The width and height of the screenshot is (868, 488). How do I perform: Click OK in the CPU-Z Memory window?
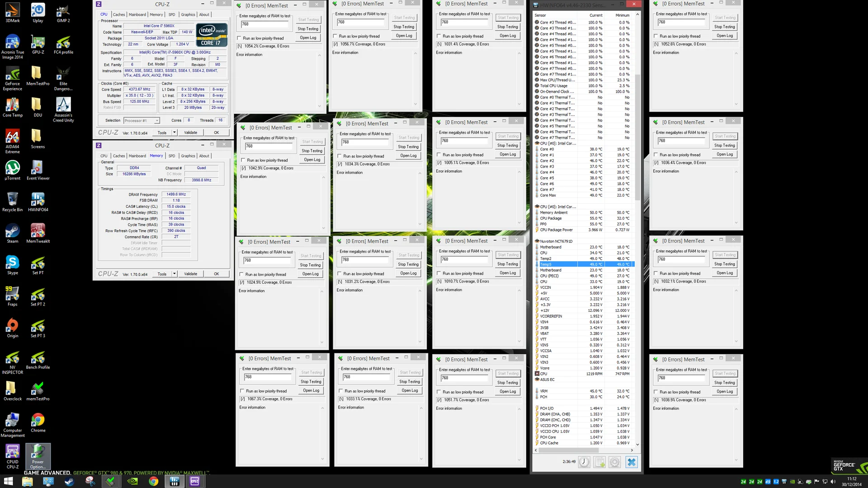(216, 274)
